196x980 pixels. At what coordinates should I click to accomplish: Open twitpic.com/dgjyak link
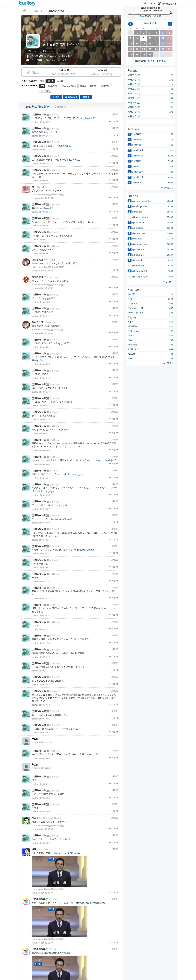(x=59, y=430)
